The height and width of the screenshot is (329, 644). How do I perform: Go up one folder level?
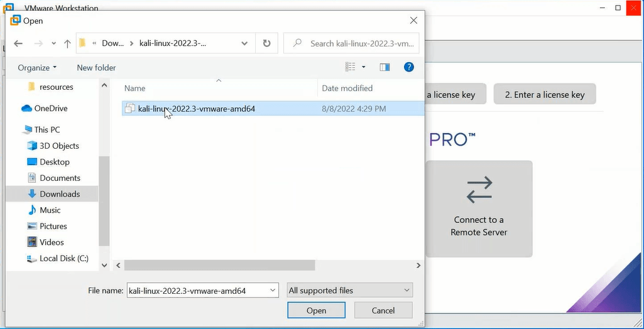click(67, 43)
